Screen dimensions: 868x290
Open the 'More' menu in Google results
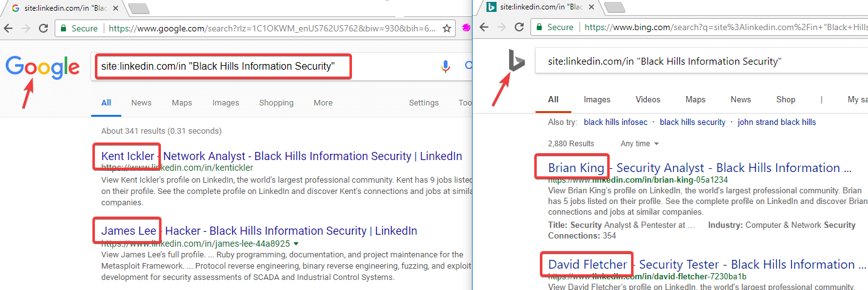click(323, 103)
